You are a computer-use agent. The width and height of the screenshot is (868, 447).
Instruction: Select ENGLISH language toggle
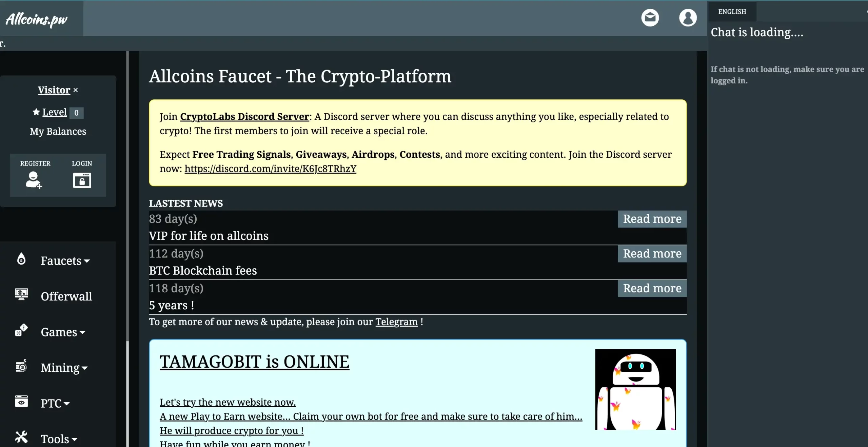tap(732, 12)
